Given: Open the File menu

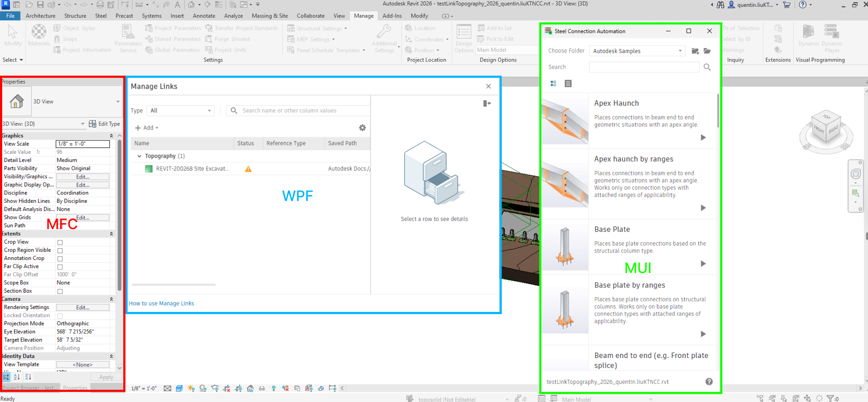Looking at the screenshot, I should point(10,16).
